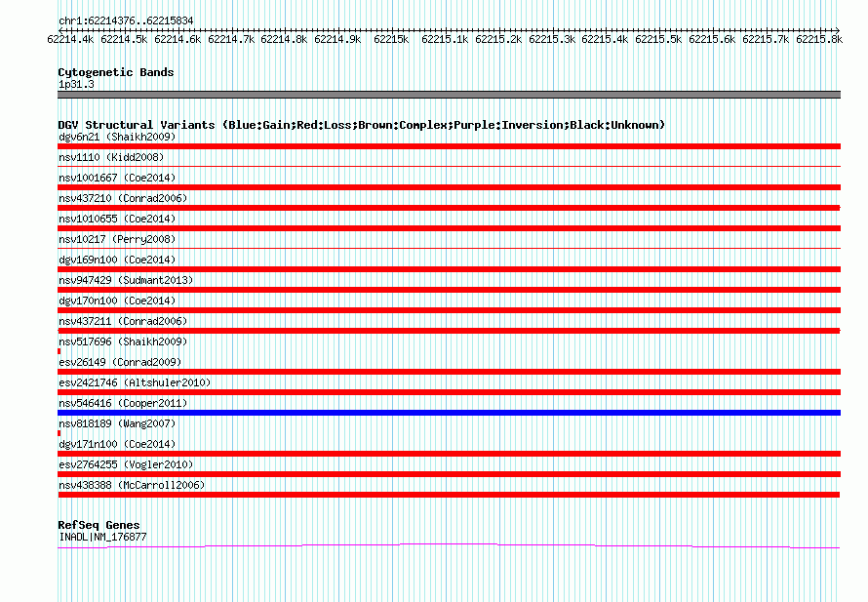Click the red bar under dgv169n100
The height and width of the screenshot is (602, 868).
point(449,269)
